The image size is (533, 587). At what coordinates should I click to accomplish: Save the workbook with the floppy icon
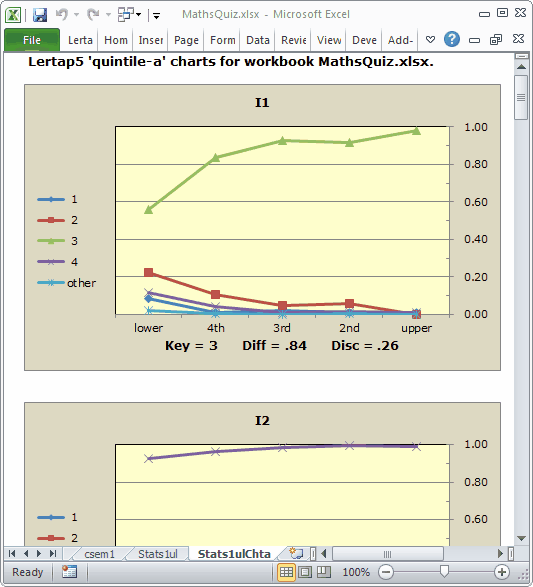[x=40, y=15]
